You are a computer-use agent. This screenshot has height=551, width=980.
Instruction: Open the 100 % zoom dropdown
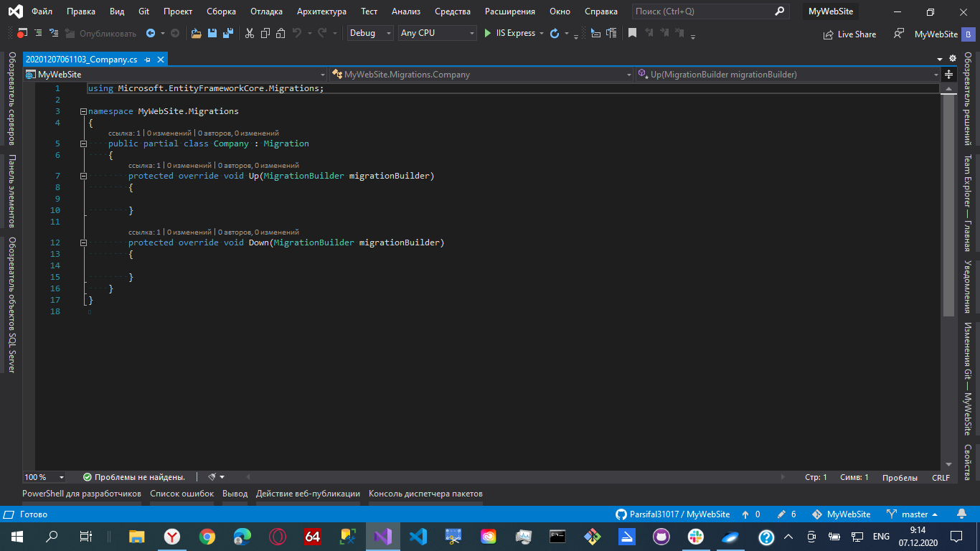point(44,477)
